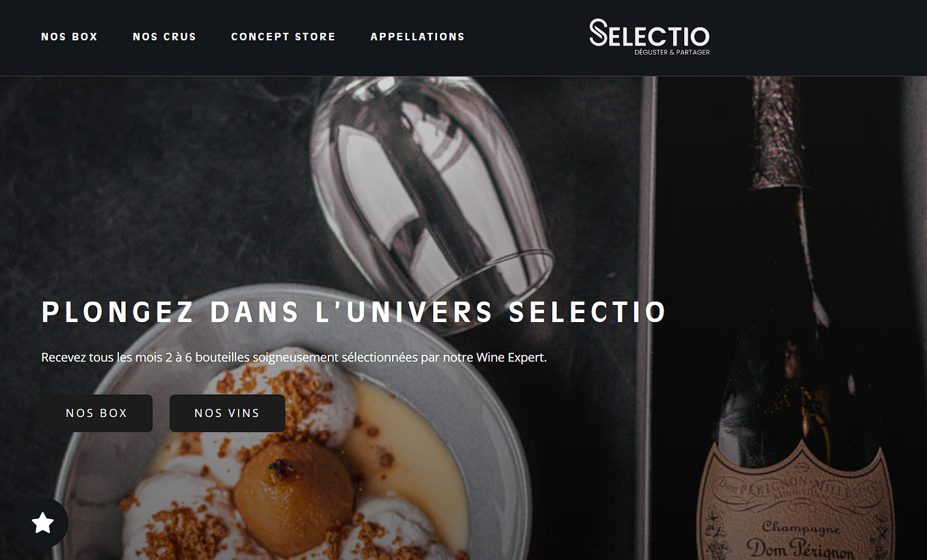927x560 pixels.
Task: Open the star rewards widget icon
Action: click(x=42, y=523)
